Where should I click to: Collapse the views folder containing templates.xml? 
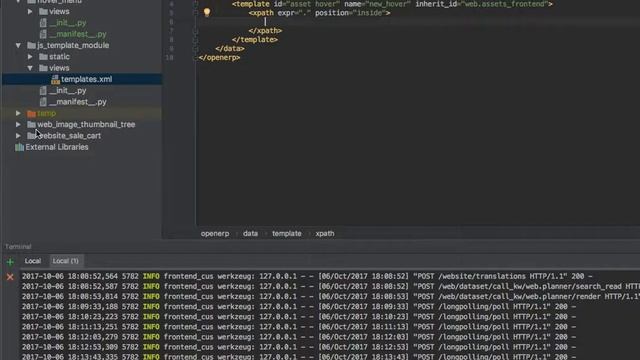[x=30, y=68]
